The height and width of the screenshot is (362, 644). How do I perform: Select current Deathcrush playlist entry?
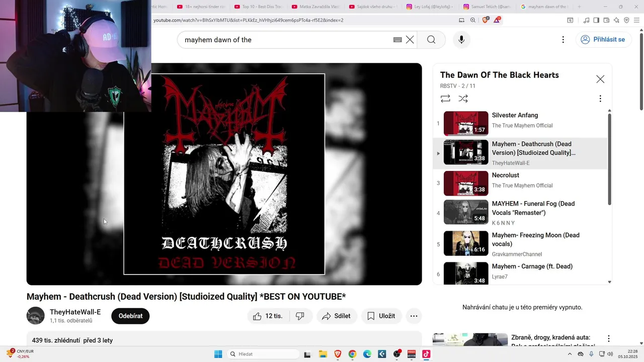(521, 153)
